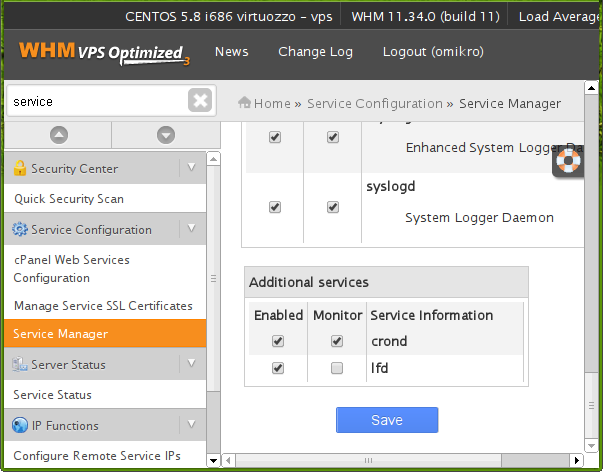Image resolution: width=603 pixels, height=472 pixels.
Task: Click sidebar scrollbar down arrow
Action: pyautogui.click(x=213, y=460)
